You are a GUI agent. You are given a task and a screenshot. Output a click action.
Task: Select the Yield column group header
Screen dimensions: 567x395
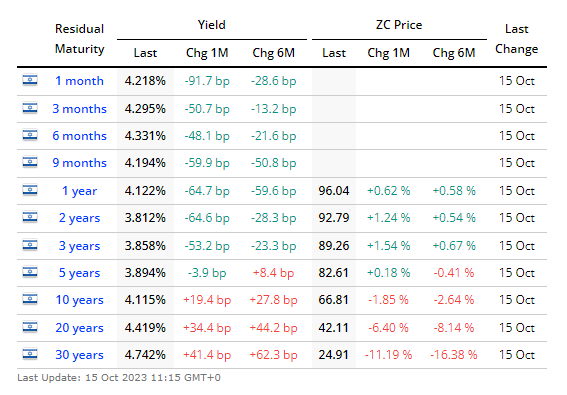click(212, 25)
